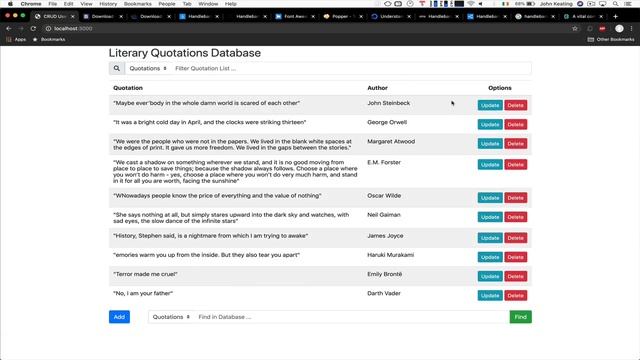Viewport: 640px width, 360px height.
Task: Open the Apps shortcut in bookmarks bar
Action: pyautogui.click(x=16, y=40)
